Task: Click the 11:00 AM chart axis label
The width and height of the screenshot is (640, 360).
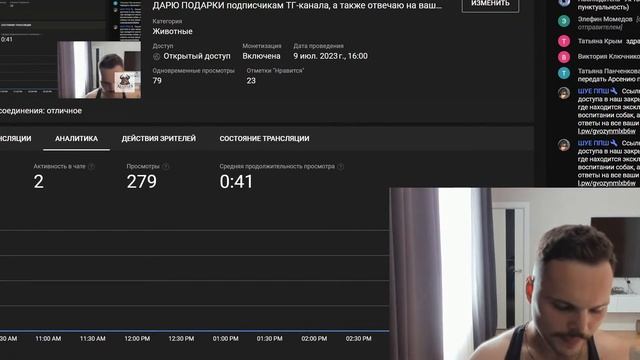Action: (48, 339)
